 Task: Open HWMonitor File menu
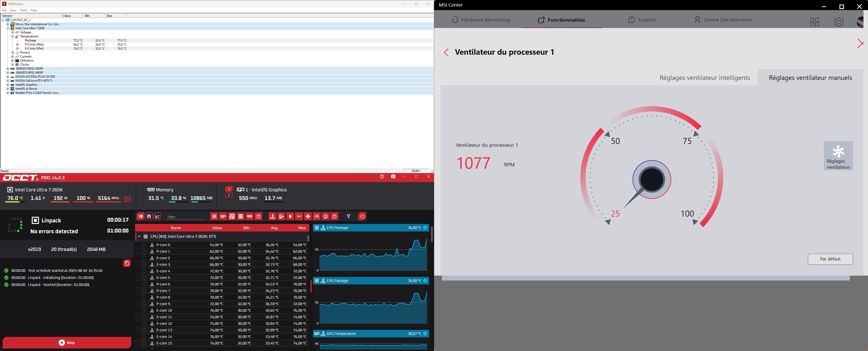pos(4,10)
